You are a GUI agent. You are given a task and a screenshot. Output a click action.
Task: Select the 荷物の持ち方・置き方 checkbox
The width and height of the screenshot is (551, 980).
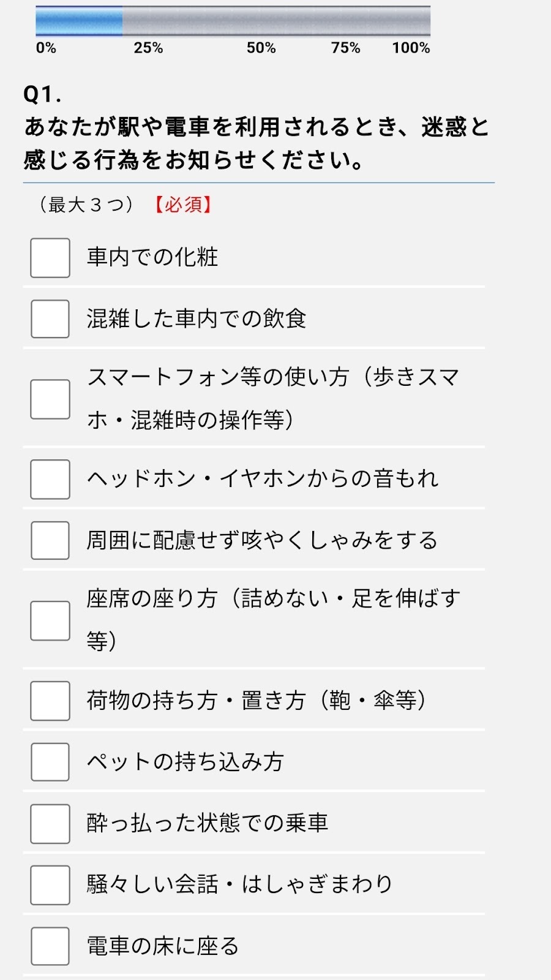coord(50,701)
